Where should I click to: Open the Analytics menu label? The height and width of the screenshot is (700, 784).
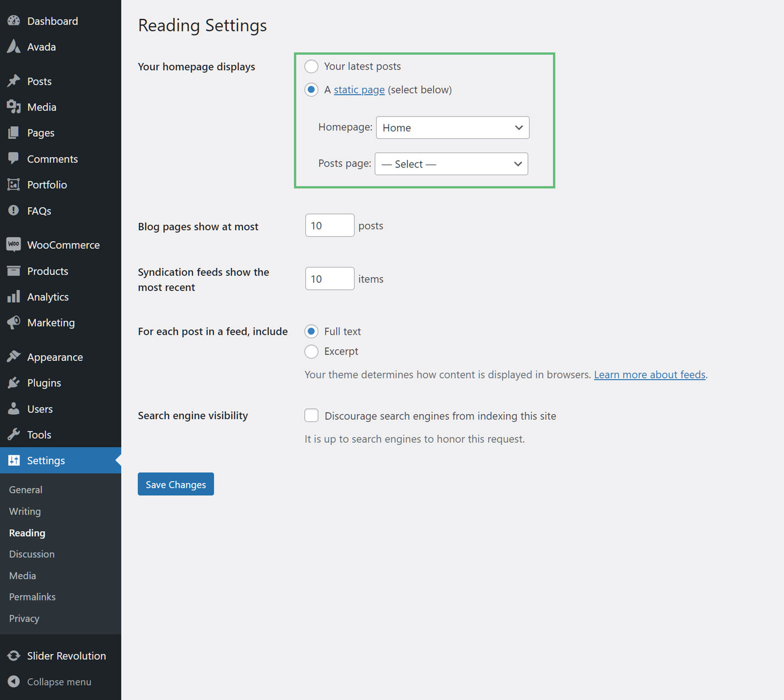pos(48,297)
